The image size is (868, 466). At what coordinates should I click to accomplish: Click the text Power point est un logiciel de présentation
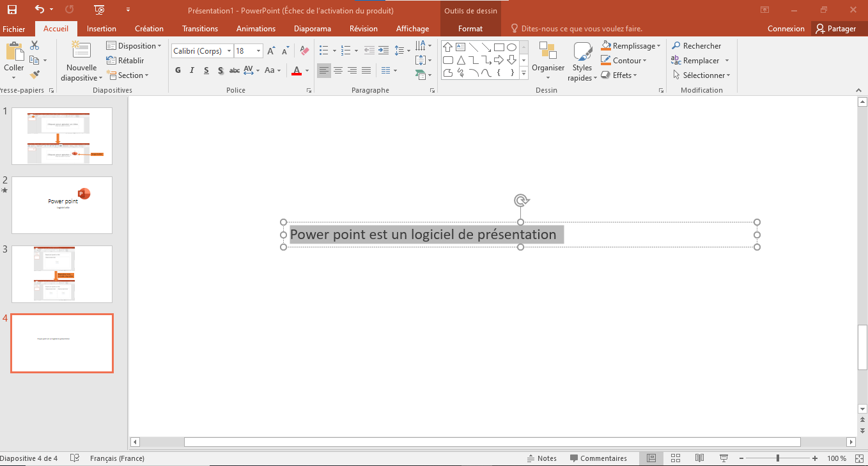click(423, 235)
